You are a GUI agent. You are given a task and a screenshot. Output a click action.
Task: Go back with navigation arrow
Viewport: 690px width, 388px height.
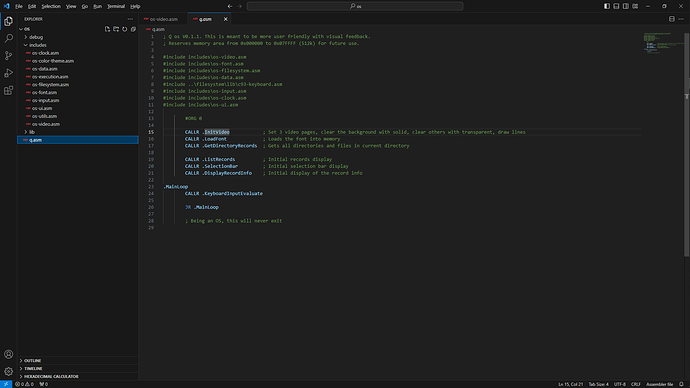coord(230,6)
